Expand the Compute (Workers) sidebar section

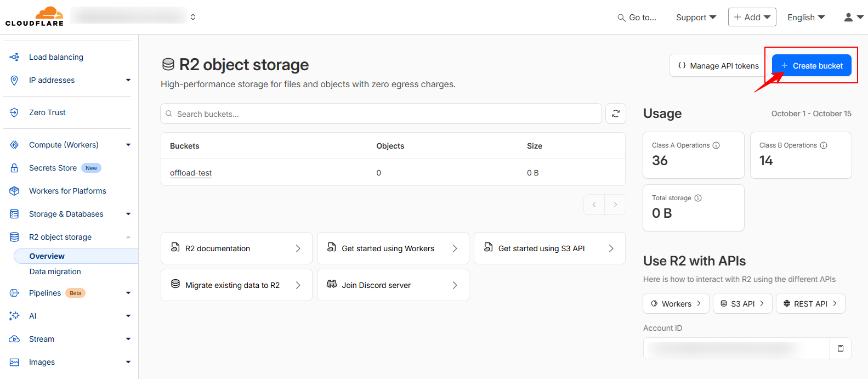(x=128, y=145)
